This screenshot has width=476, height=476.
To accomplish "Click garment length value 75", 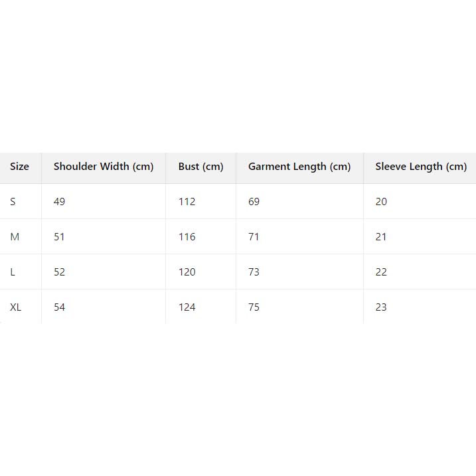I will point(254,307).
